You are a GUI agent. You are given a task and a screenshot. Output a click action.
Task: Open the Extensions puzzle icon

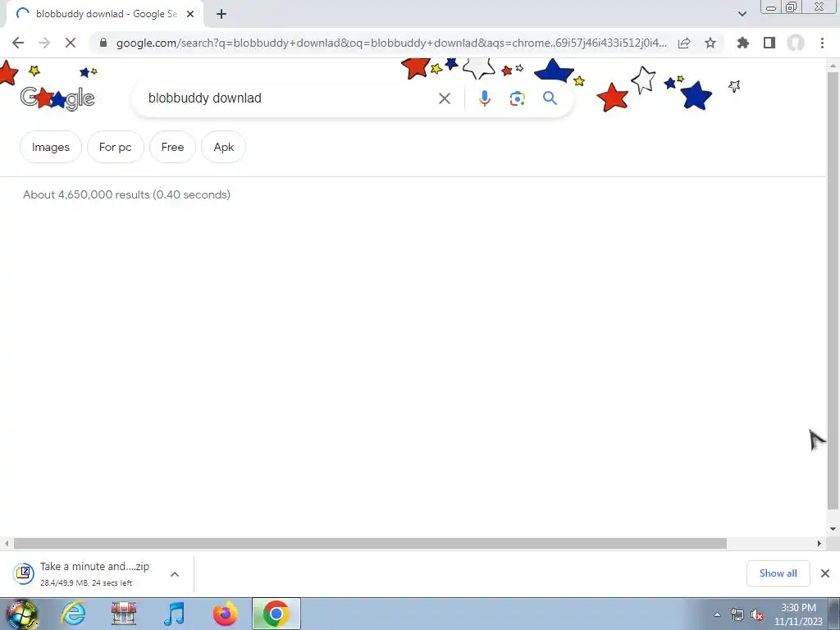743,43
